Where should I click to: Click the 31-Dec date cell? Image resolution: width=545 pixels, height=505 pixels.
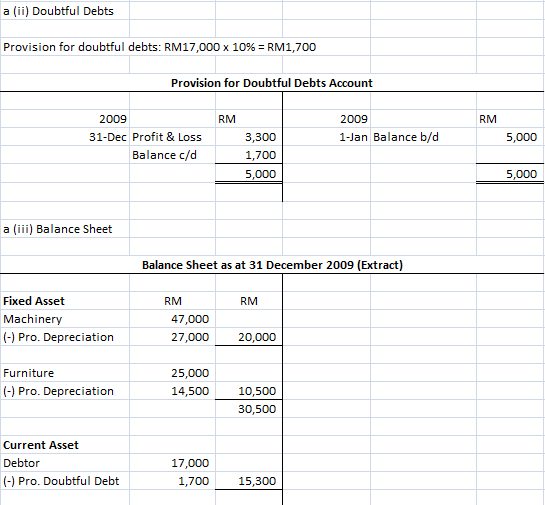click(65, 137)
